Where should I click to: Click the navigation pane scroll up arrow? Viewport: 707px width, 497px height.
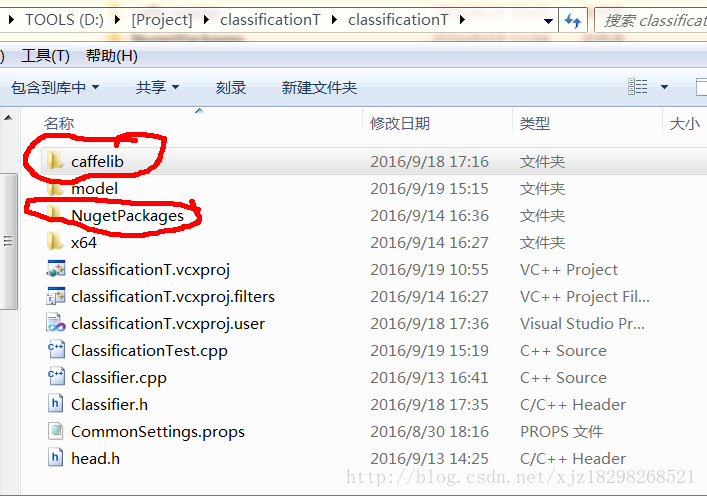click(x=8, y=118)
